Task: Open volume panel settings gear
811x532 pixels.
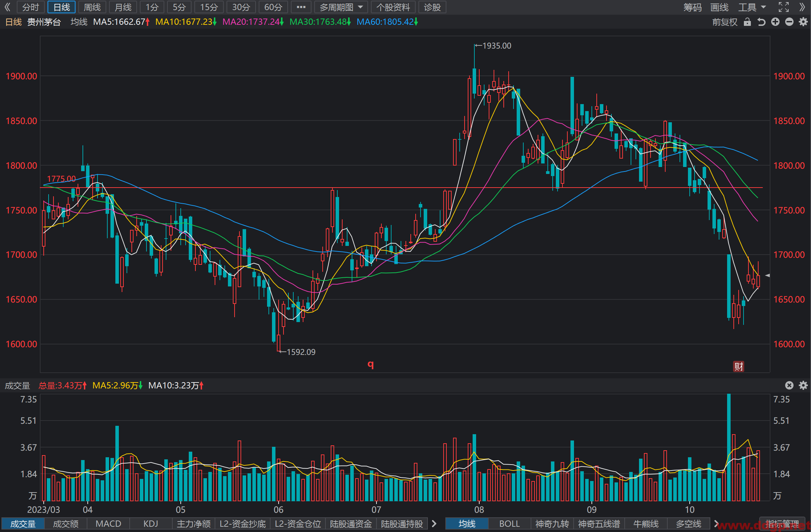Action: 803,385
